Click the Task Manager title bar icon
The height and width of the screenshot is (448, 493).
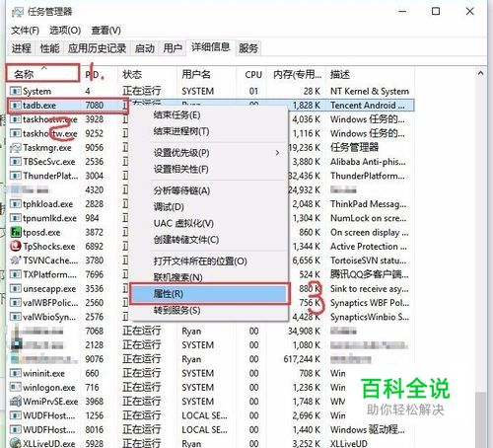17,12
